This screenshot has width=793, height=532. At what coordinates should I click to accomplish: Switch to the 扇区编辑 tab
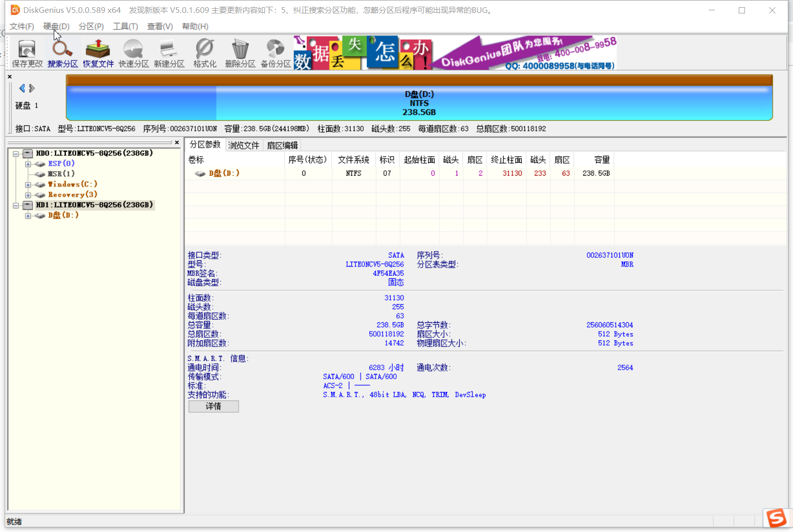(x=283, y=146)
